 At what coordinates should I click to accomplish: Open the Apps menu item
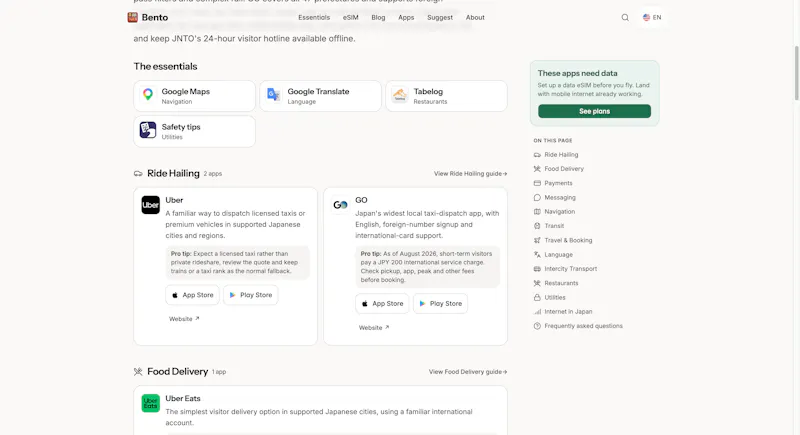(x=406, y=17)
